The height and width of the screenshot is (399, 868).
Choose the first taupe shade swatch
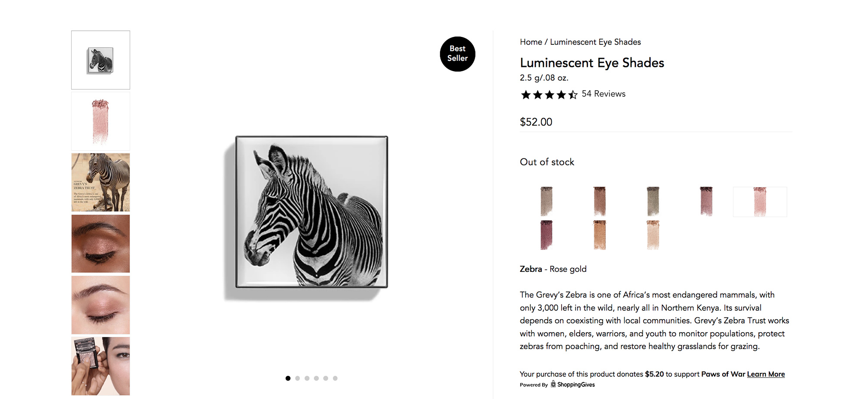[546, 201]
